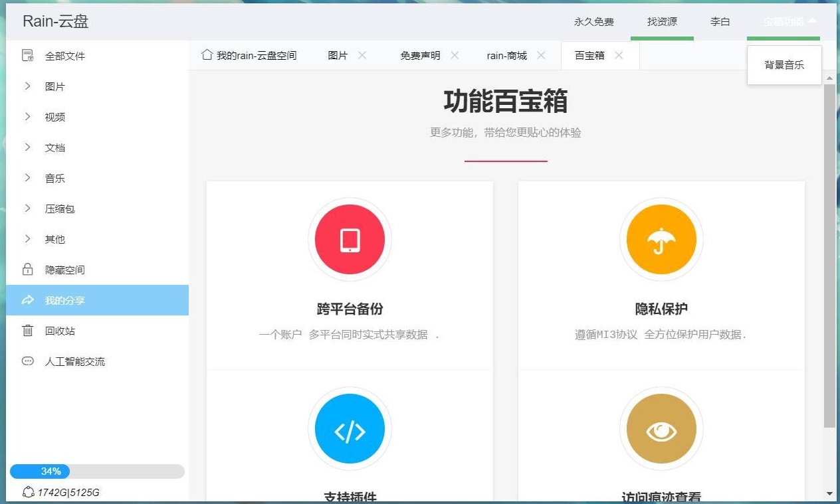Click the gold eye access history icon
Viewport: 840px width, 504px height.
[x=661, y=428]
